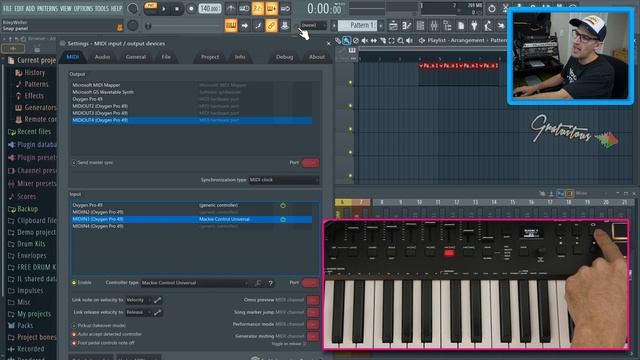
Task: Open Link note on velocity Velocity dropdown
Action: click(138, 300)
